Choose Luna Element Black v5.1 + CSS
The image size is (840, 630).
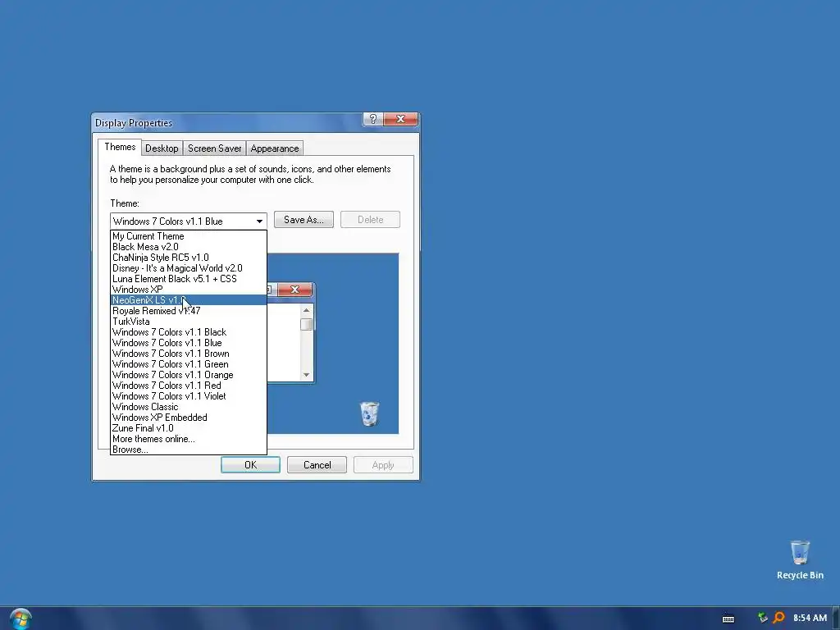[189, 279]
